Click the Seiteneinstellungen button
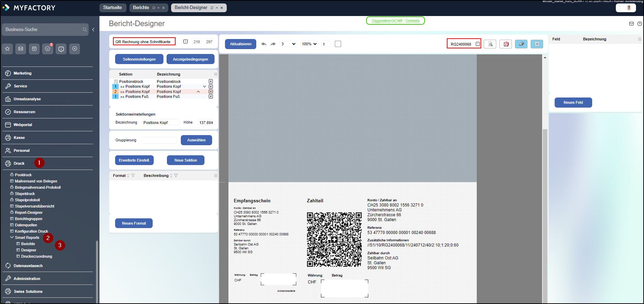The width and height of the screenshot is (644, 304). click(139, 59)
